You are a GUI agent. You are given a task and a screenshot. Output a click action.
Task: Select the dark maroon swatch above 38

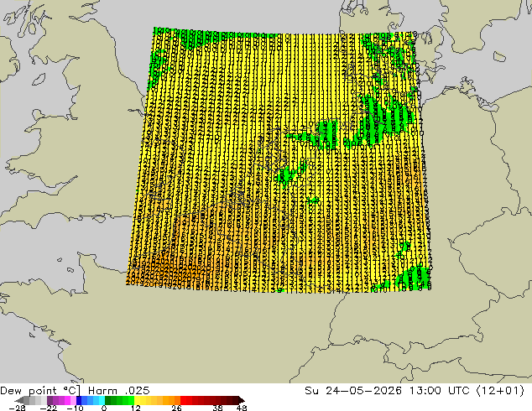coord(218,400)
